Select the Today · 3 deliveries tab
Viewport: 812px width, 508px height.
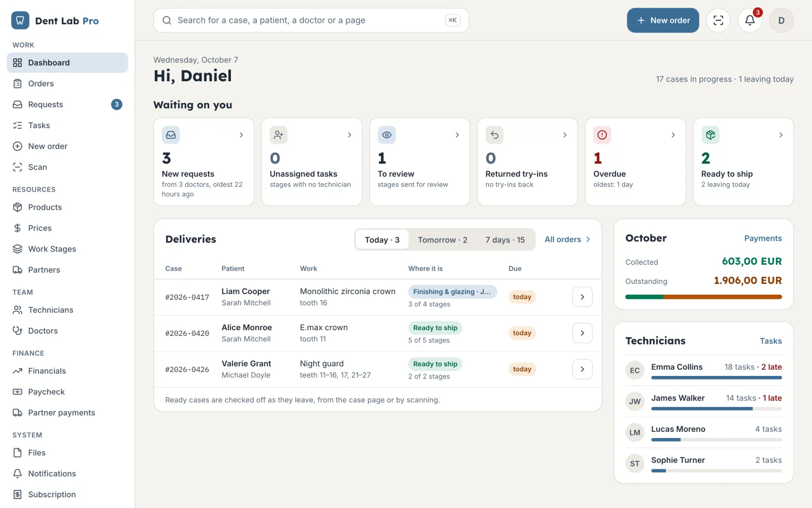tap(382, 240)
